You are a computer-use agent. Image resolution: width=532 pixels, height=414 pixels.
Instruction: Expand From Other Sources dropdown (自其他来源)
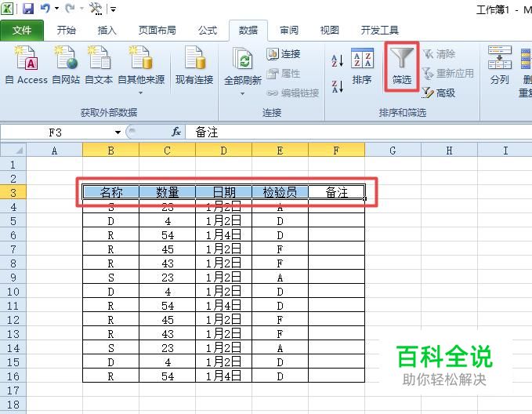click(140, 93)
